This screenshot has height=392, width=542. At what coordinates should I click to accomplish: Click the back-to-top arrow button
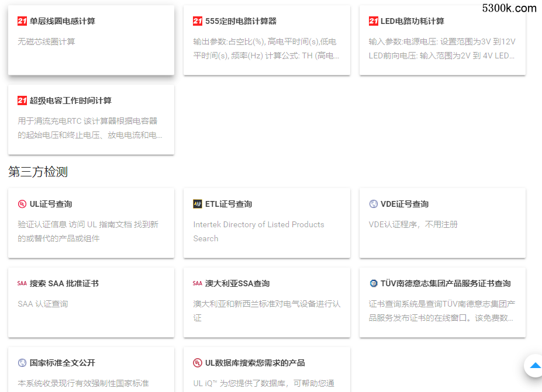(x=535, y=365)
